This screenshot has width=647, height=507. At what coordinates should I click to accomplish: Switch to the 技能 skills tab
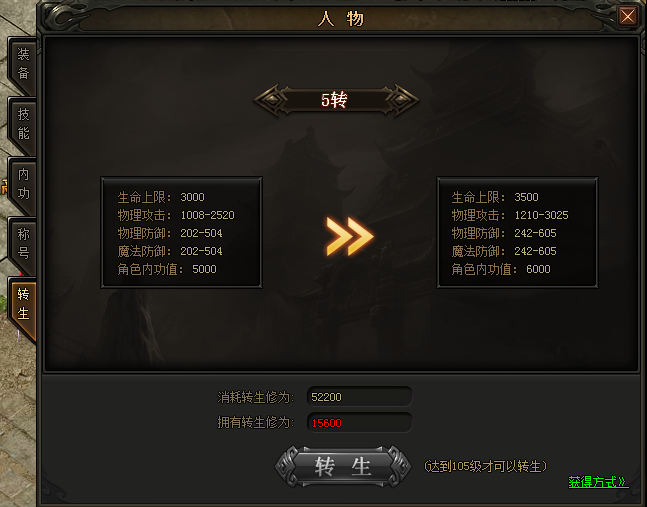pyautogui.click(x=23, y=124)
